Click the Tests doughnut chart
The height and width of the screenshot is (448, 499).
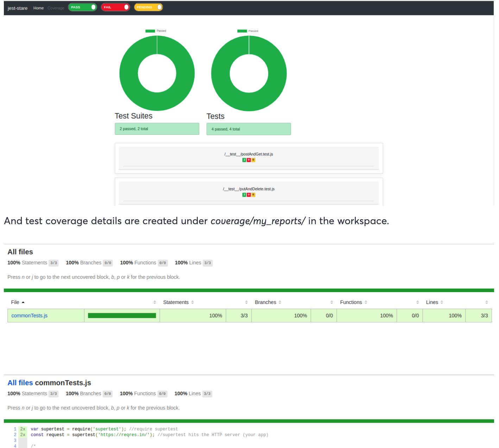coord(249,73)
